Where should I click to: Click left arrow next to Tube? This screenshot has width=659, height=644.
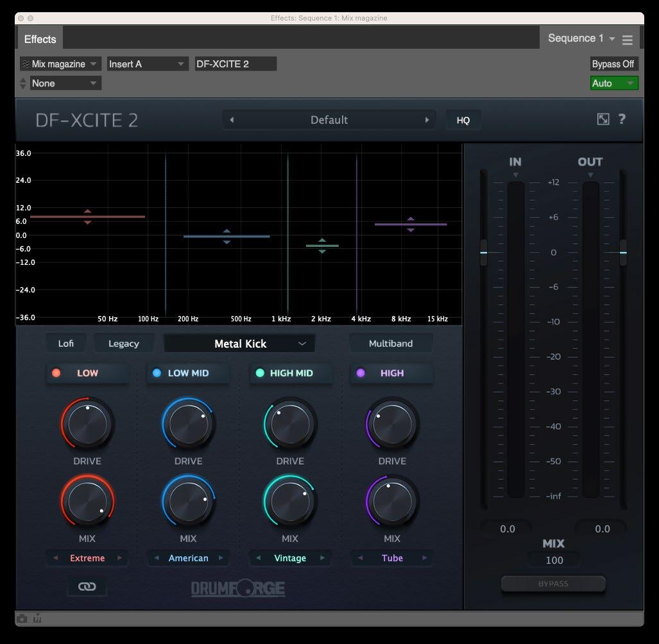point(360,558)
